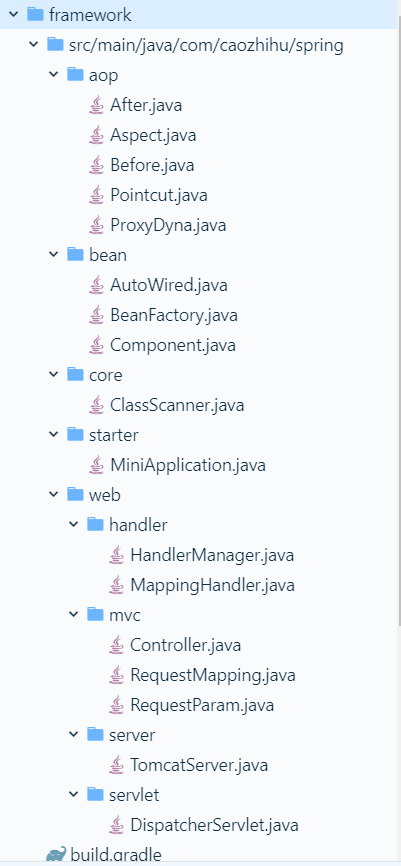This screenshot has width=401, height=866.
Task: Open Pointcut.java file name
Action: [159, 195]
